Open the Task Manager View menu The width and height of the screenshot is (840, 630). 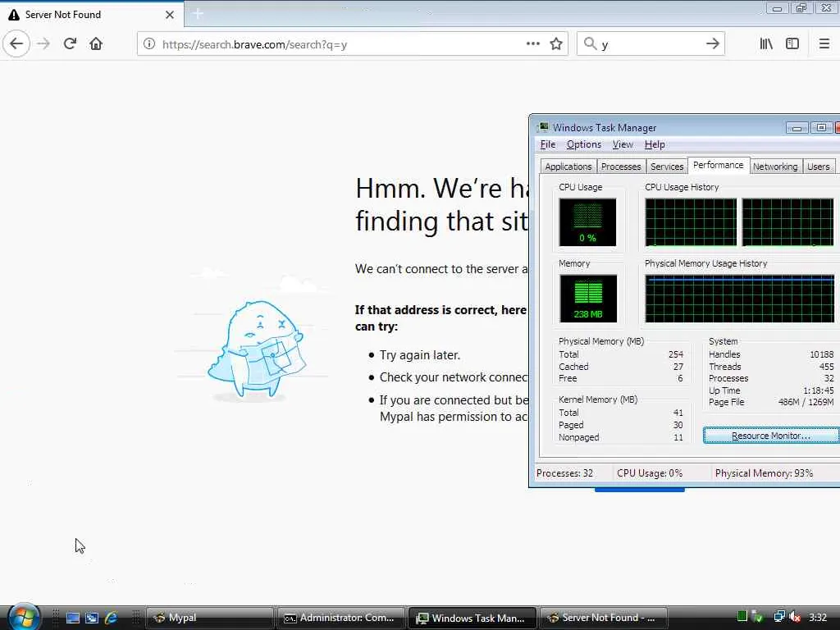point(623,144)
